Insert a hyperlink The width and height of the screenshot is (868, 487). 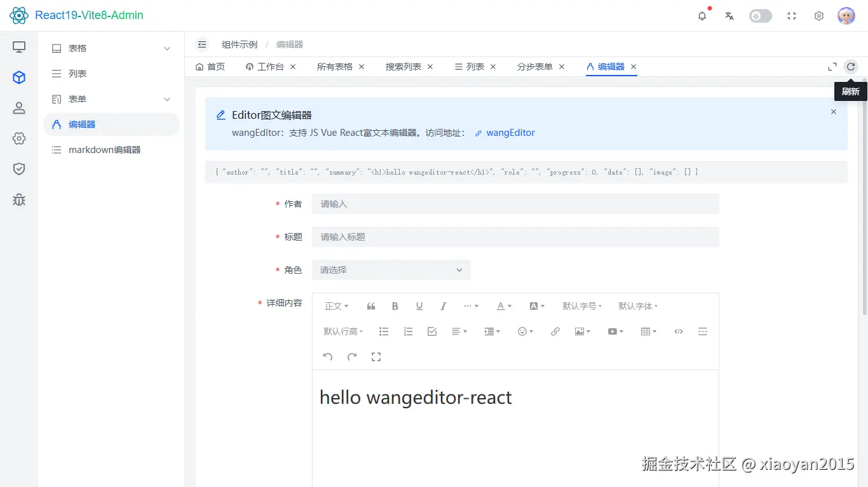[x=555, y=331]
